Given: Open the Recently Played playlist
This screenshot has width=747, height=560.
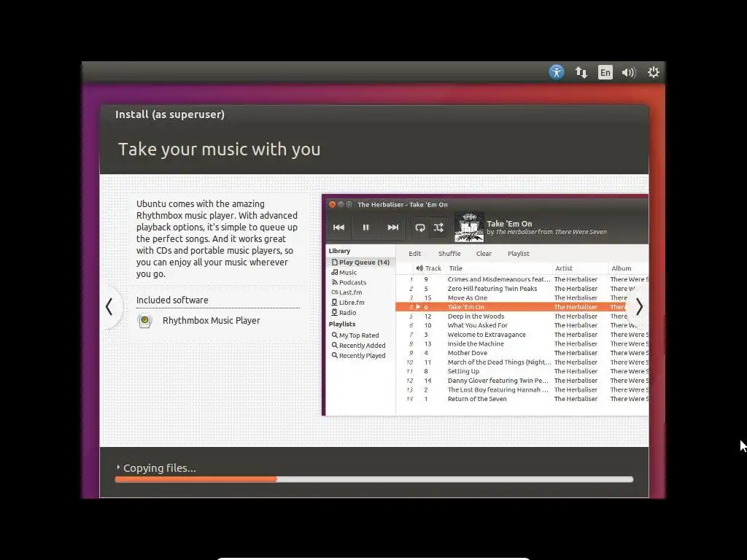Looking at the screenshot, I should coord(359,355).
